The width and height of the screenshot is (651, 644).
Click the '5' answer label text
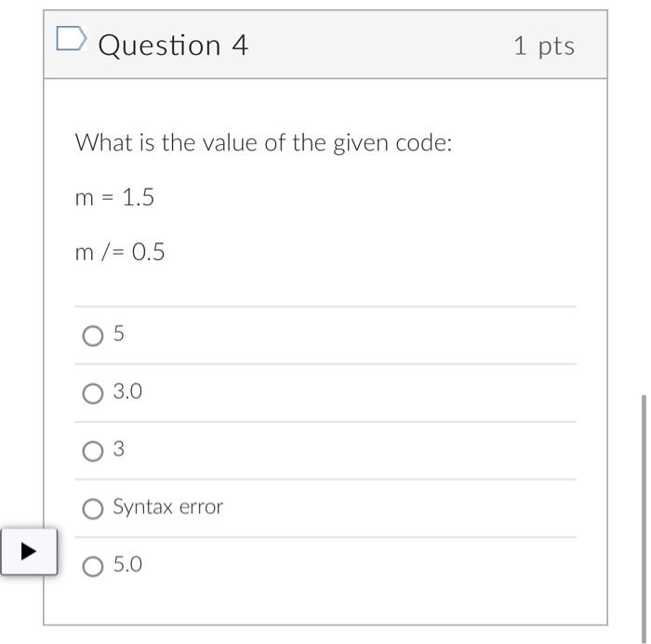tap(118, 335)
